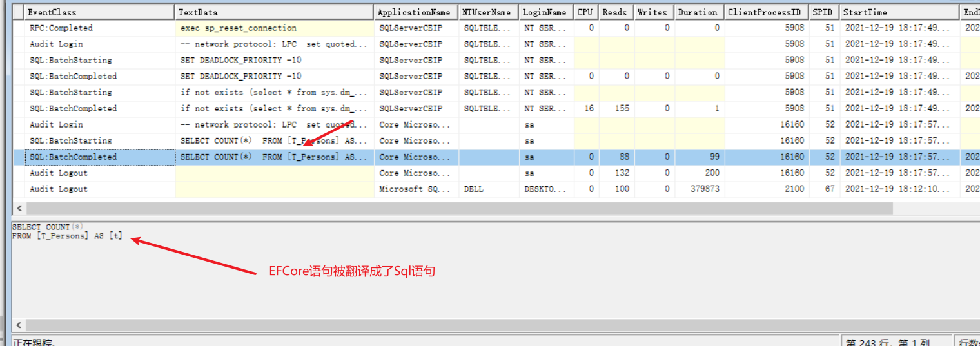Click the highlighted SQL:BatchCompleted SELECT COUNT(*) row
Image resolution: width=980 pixels, height=346 pixels.
(496, 157)
